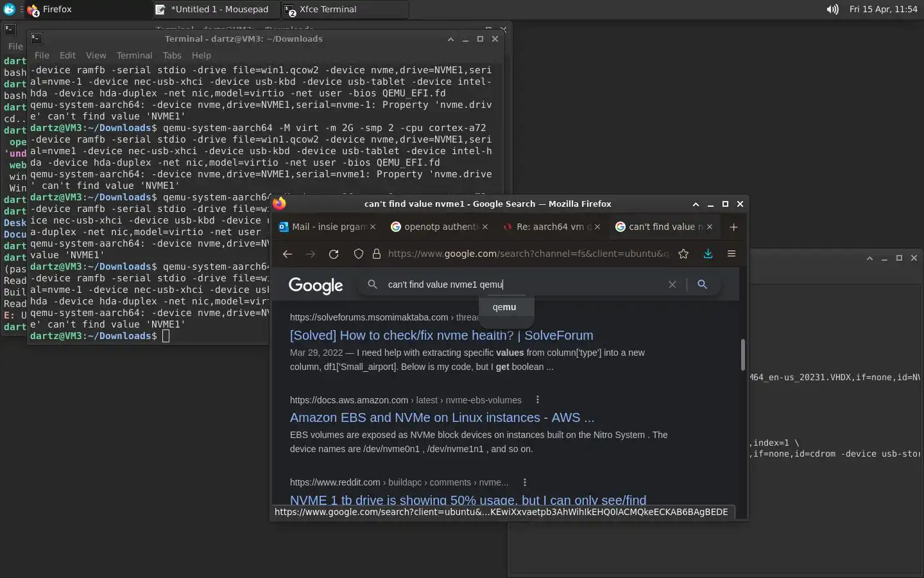Open Terminal menu in the terminal menubar
Image resolution: width=924 pixels, height=578 pixels.
tap(134, 55)
